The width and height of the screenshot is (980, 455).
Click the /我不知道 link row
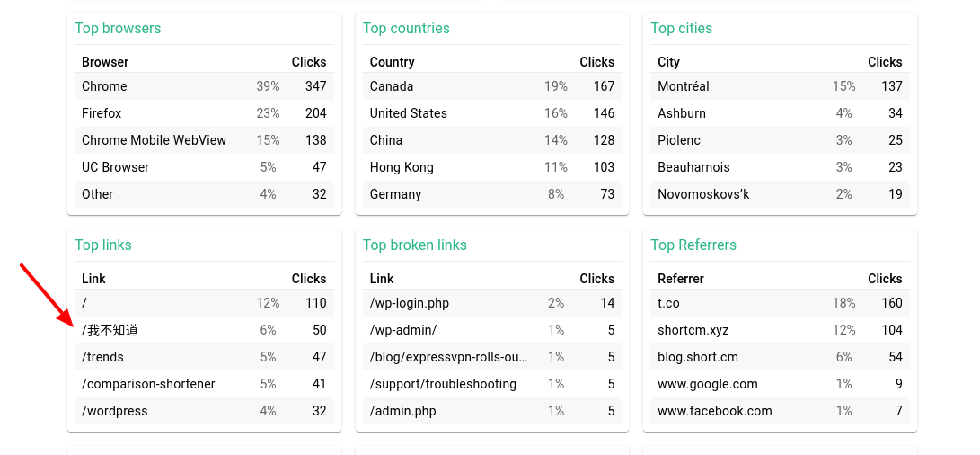point(204,330)
